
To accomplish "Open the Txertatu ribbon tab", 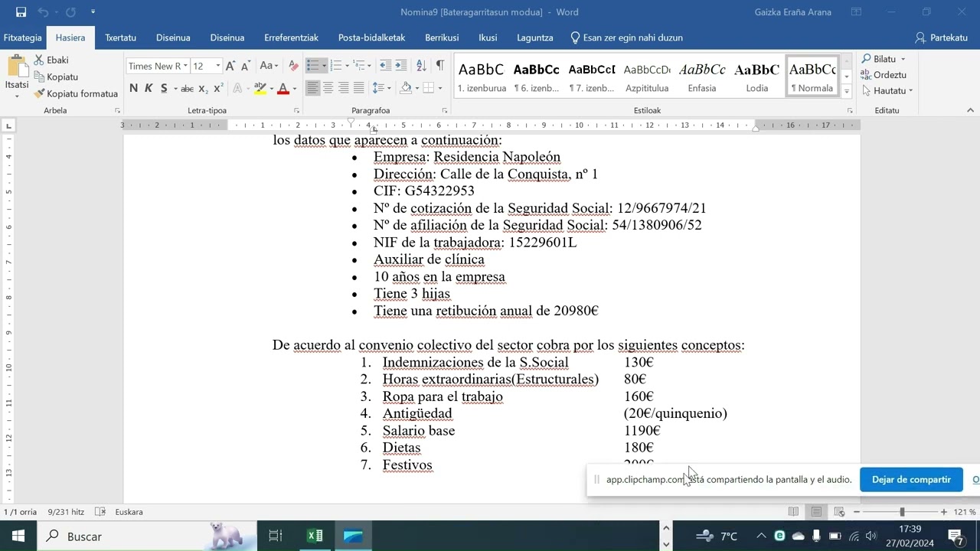I will click(x=120, y=37).
